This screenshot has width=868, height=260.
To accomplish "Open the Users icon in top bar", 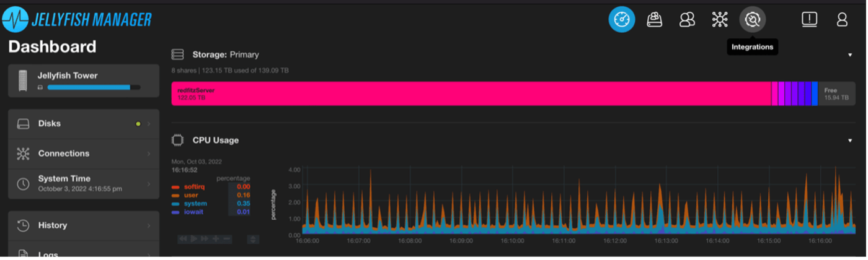I will tap(687, 20).
